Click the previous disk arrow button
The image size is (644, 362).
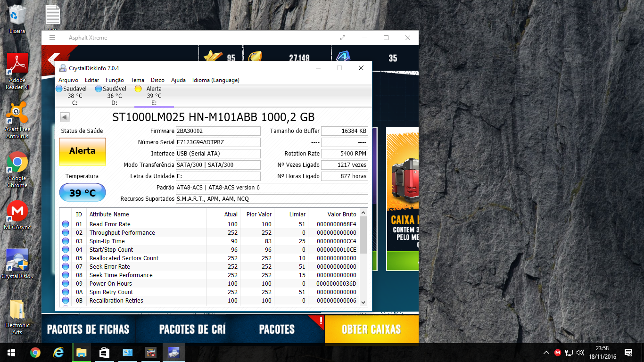65,117
